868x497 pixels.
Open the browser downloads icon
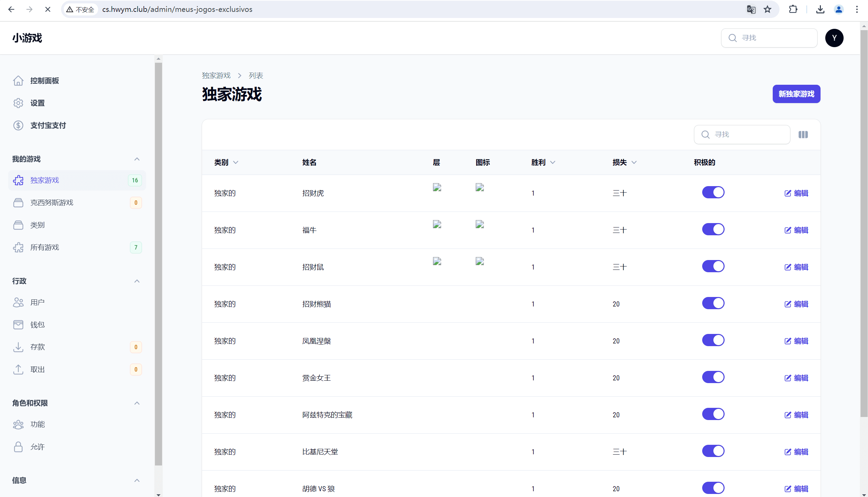[820, 9]
